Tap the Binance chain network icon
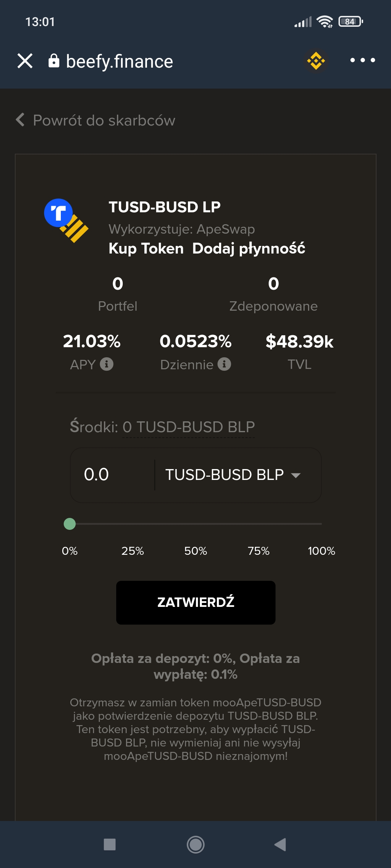The image size is (391, 868). pos(316,61)
